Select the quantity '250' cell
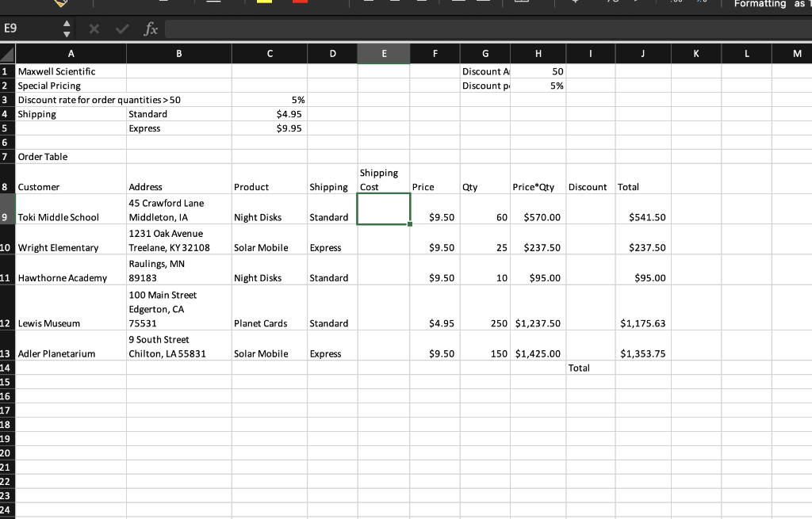The height and width of the screenshot is (519, 812). click(x=485, y=308)
